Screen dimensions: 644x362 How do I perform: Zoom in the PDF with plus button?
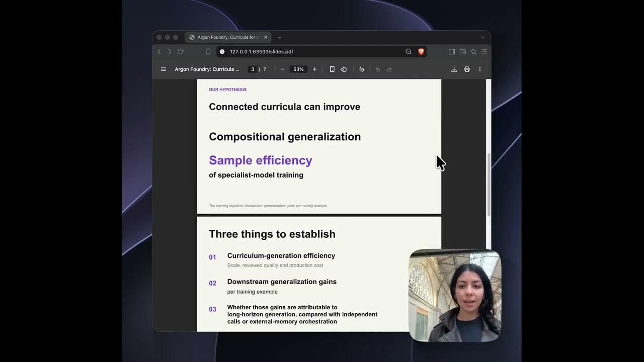314,69
